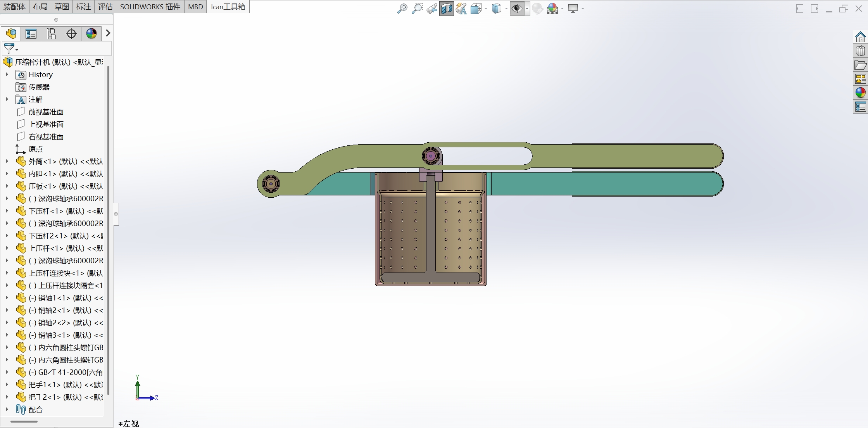
Task: Open the PropertyManager tab icon
Action: pyautogui.click(x=31, y=34)
